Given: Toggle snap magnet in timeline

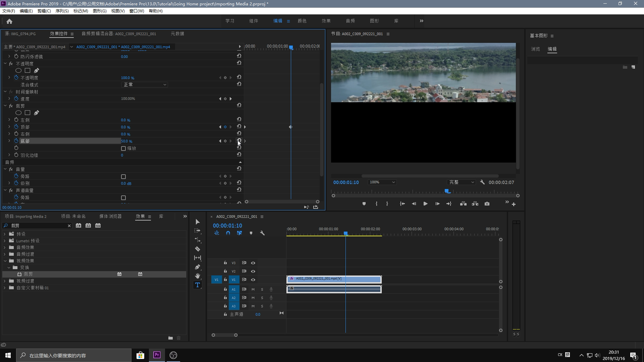Looking at the screenshot, I should (x=228, y=233).
